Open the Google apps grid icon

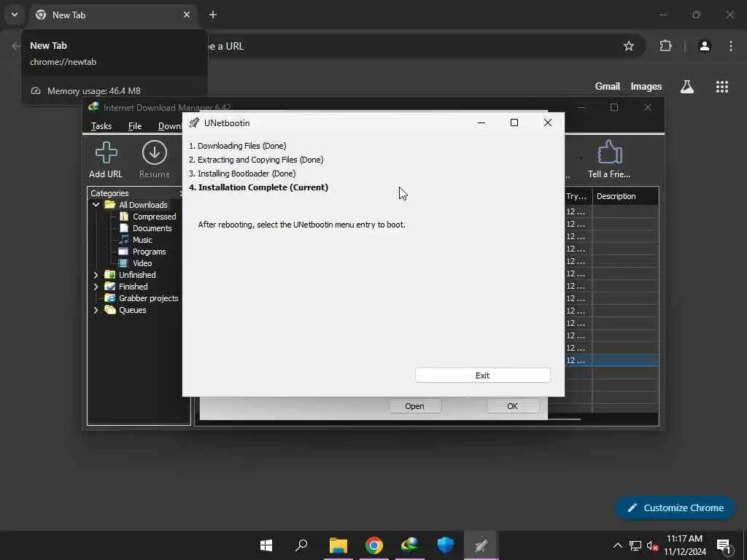point(722,87)
